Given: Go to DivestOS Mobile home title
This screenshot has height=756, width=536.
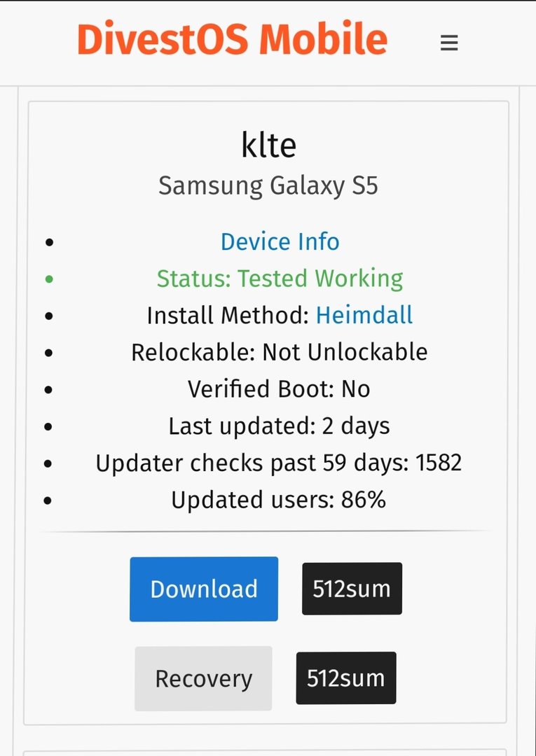Looking at the screenshot, I should pyautogui.click(x=232, y=38).
